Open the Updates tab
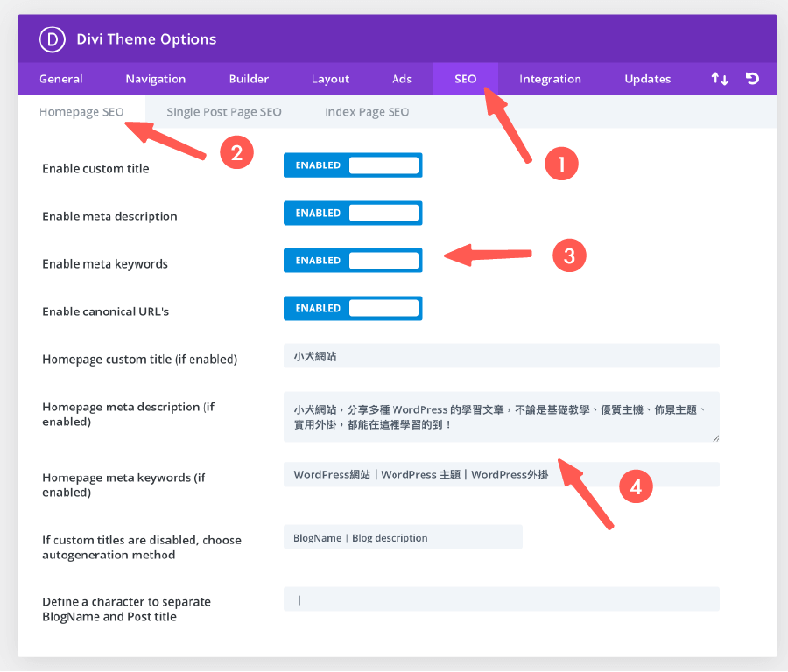 point(647,79)
